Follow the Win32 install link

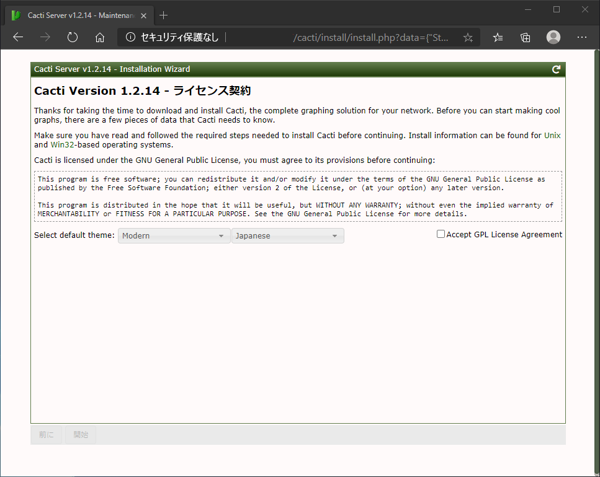pyautogui.click(x=62, y=145)
